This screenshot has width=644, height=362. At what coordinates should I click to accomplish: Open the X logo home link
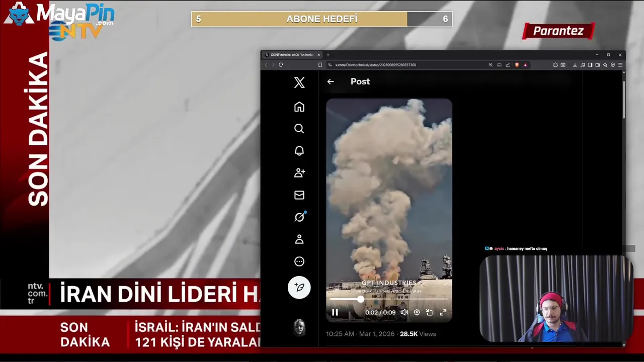click(299, 82)
